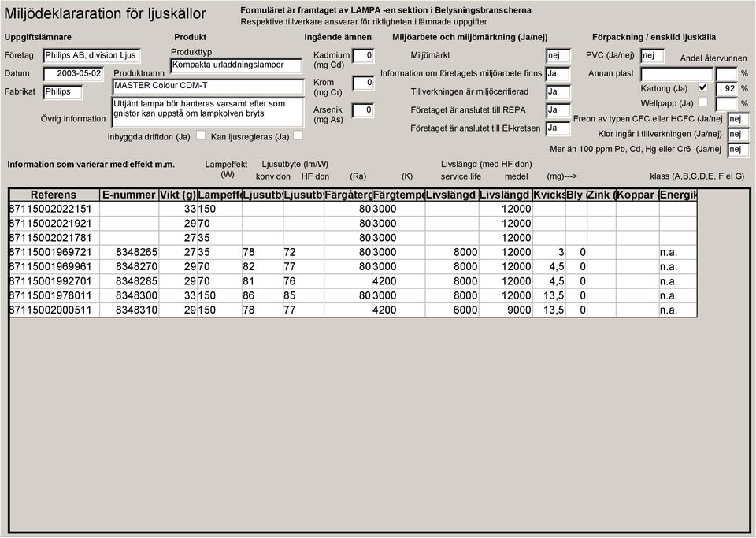Click the Kadmium (mg Cd) value field
The width and height of the screenshot is (756, 538).
click(x=363, y=56)
